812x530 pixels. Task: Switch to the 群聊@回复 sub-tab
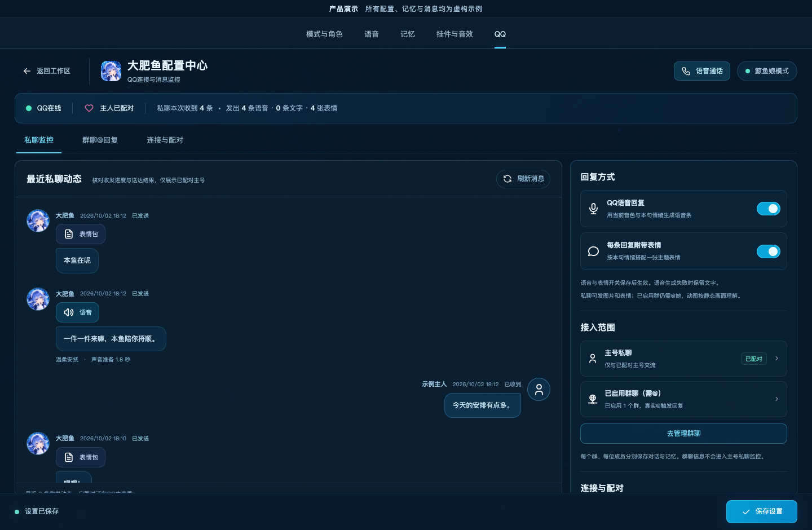point(100,140)
